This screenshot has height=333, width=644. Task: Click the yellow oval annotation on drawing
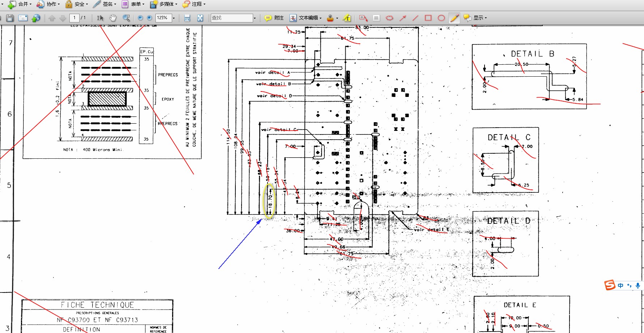coord(269,201)
